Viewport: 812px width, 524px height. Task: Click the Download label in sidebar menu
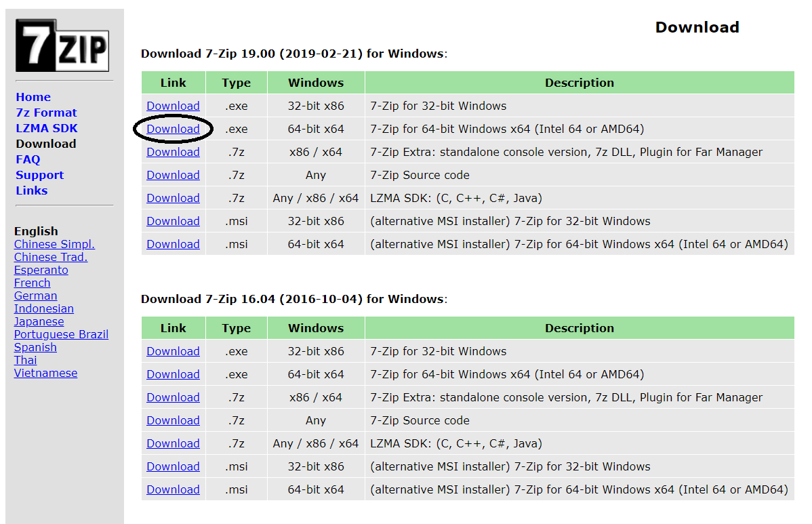pos(46,144)
